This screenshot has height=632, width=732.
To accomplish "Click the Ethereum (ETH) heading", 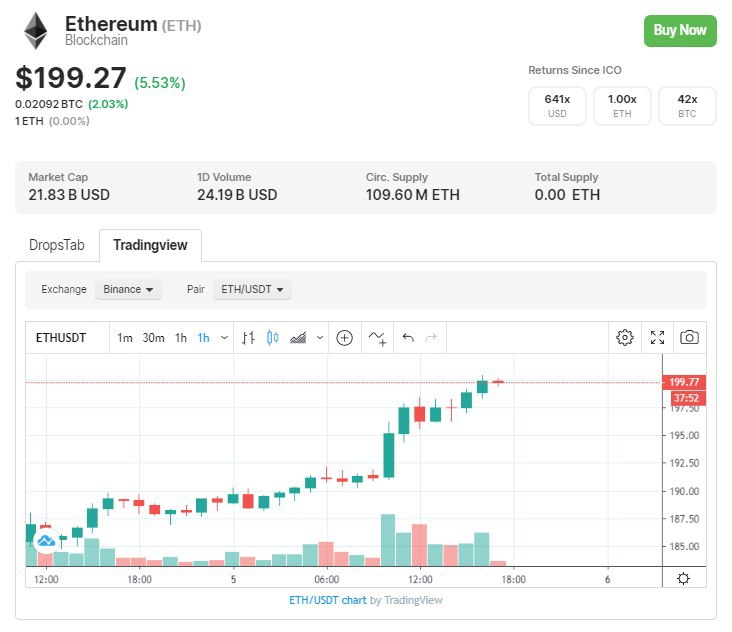I will [x=133, y=24].
